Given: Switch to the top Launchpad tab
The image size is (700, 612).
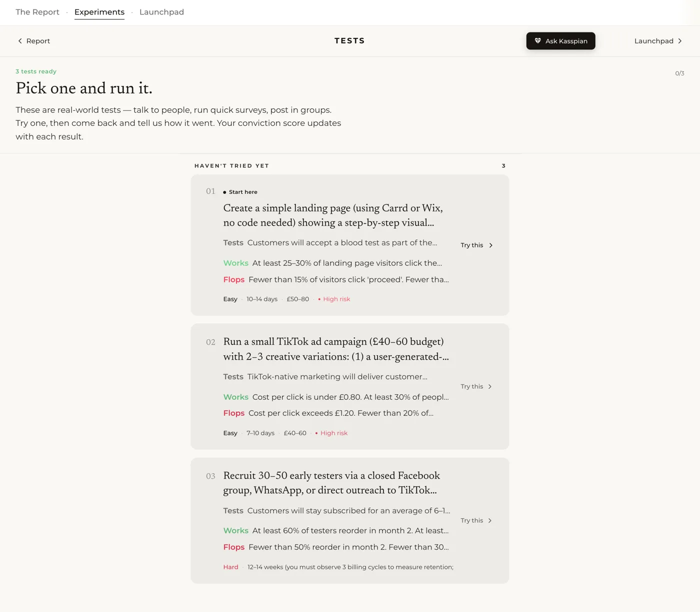Looking at the screenshot, I should [161, 12].
